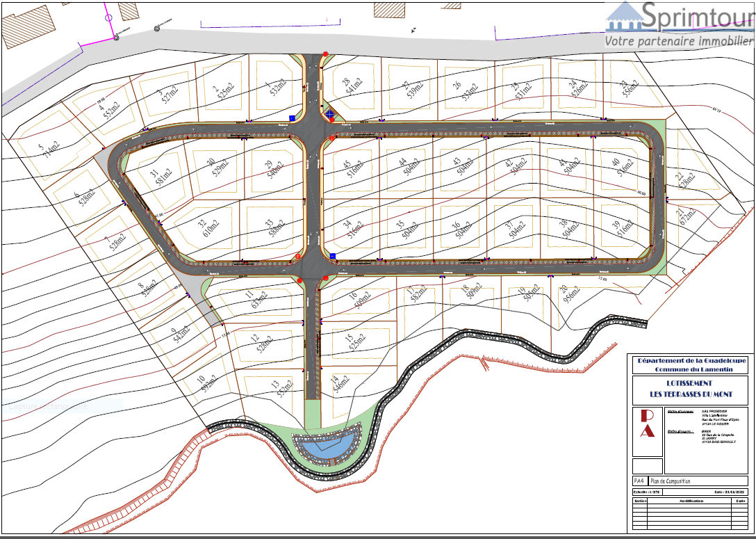This screenshot has height=539, width=756.
Task: Click the red PA logo in title block
Action: [647, 424]
